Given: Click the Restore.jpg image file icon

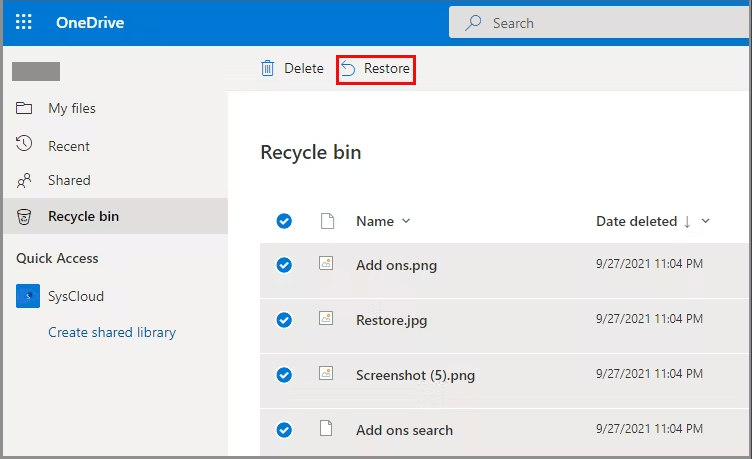Looking at the screenshot, I should point(325,320).
